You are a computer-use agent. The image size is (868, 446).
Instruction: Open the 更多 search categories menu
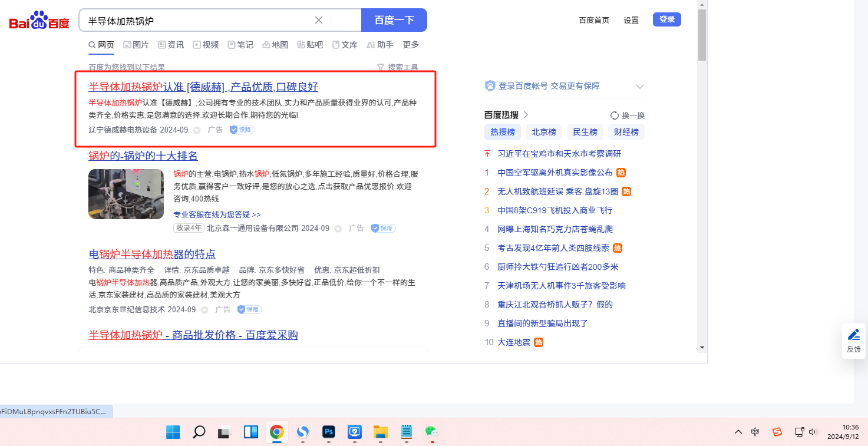[x=411, y=45]
